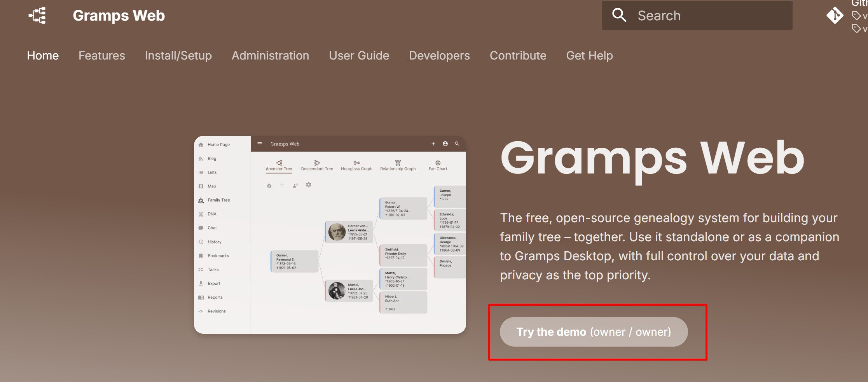Select Fan Chart tab in preview
Viewport: 868px width, 382px height.
coord(438,166)
